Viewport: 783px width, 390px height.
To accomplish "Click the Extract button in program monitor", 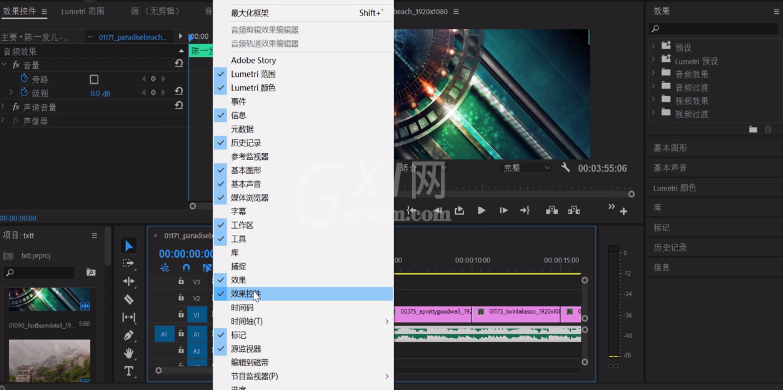I will (x=574, y=211).
